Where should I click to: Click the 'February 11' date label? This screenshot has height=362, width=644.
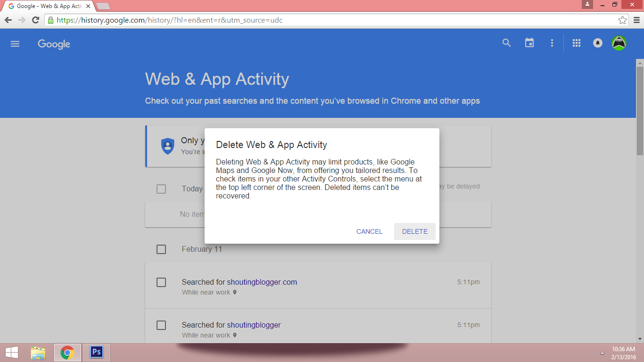(x=202, y=249)
